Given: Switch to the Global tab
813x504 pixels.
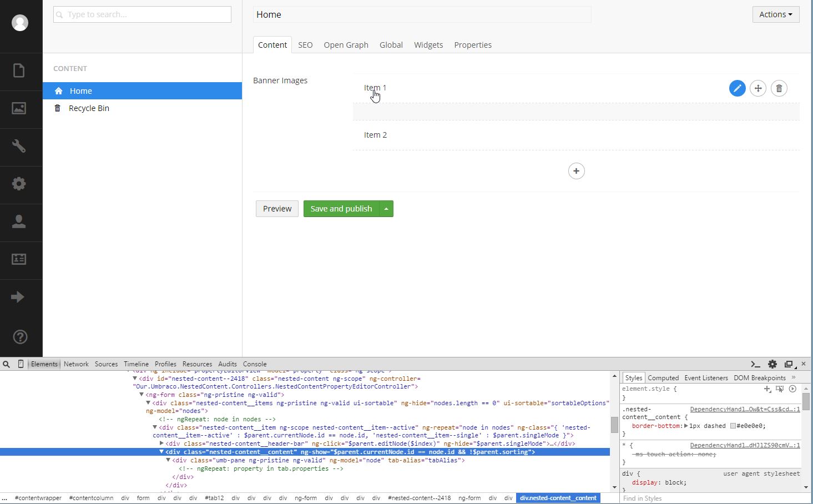Looking at the screenshot, I should (x=391, y=45).
